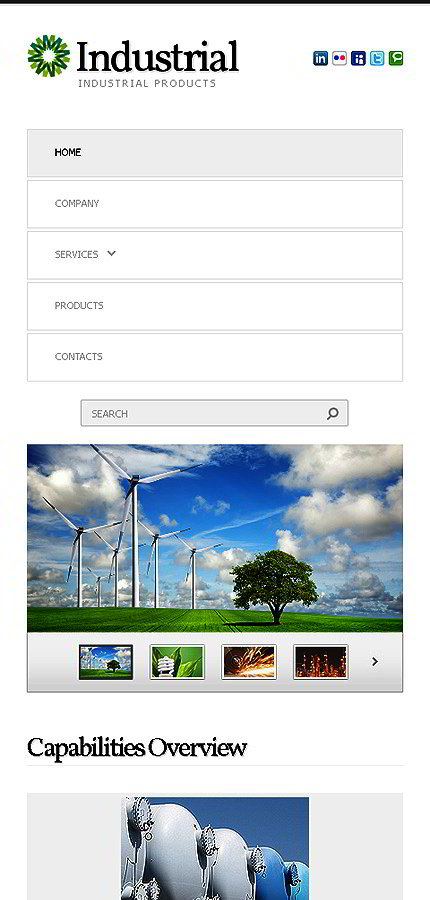430x900 pixels.
Task: Click the blue machinery image under Capabilities Overview
Action: click(215, 848)
